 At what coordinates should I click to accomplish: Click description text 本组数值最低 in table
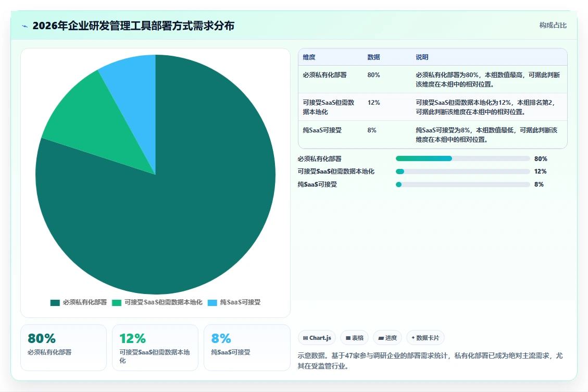click(x=495, y=130)
